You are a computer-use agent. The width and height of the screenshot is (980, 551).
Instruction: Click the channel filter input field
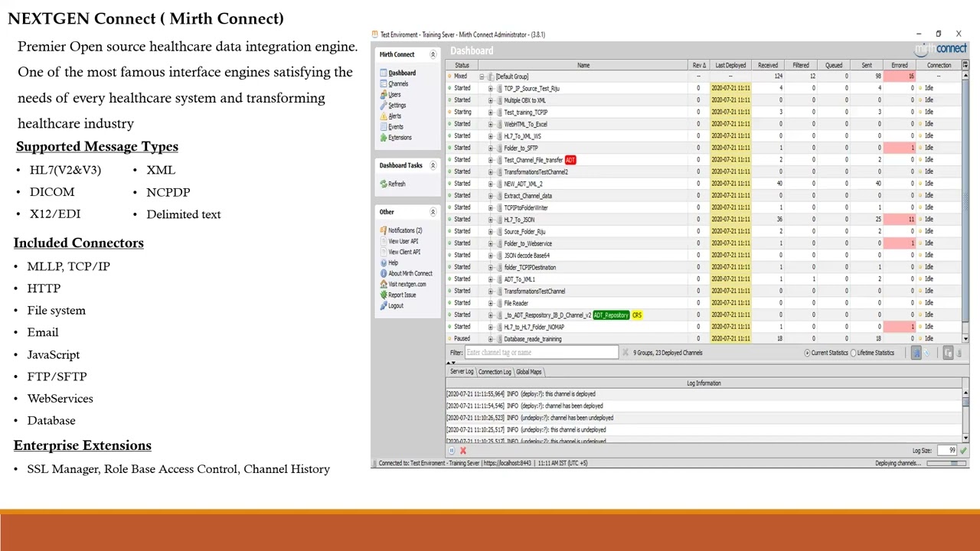(x=541, y=352)
